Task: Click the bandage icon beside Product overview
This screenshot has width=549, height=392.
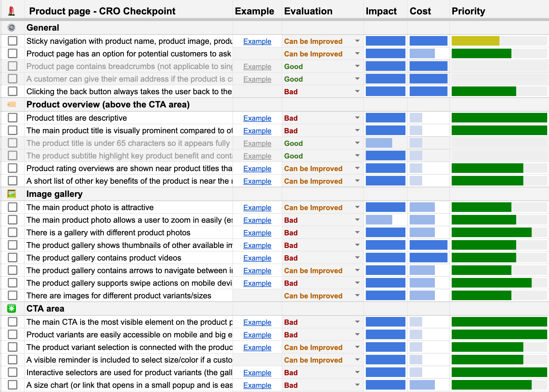Action: pos(12,104)
